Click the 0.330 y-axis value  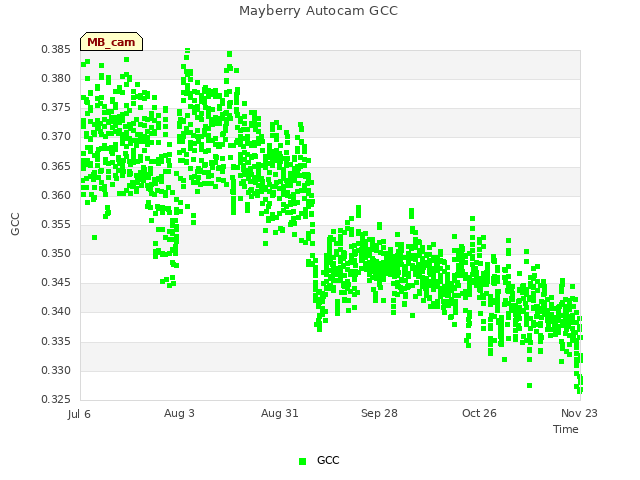pos(56,371)
